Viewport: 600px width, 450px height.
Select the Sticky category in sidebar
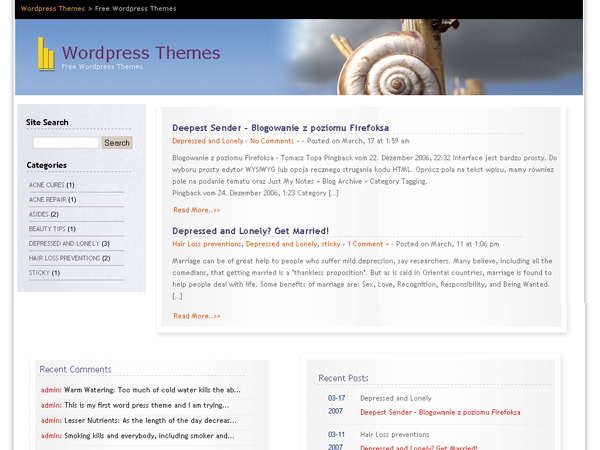(x=39, y=272)
